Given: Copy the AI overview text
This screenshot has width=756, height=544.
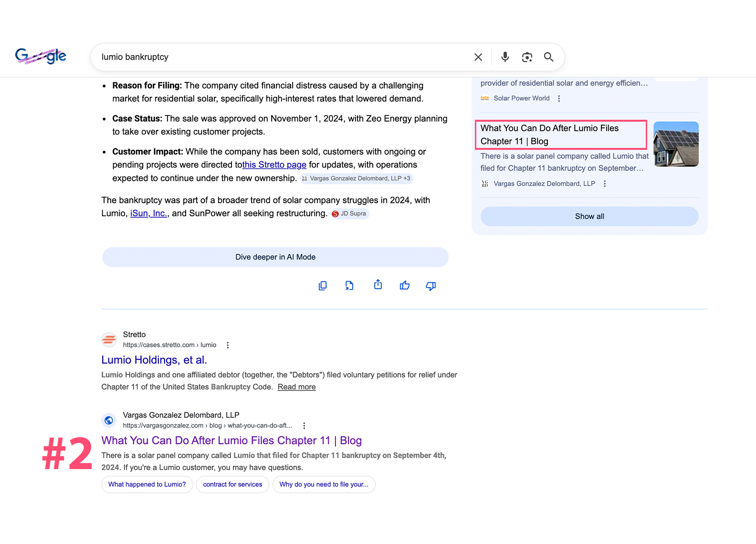Looking at the screenshot, I should [323, 285].
